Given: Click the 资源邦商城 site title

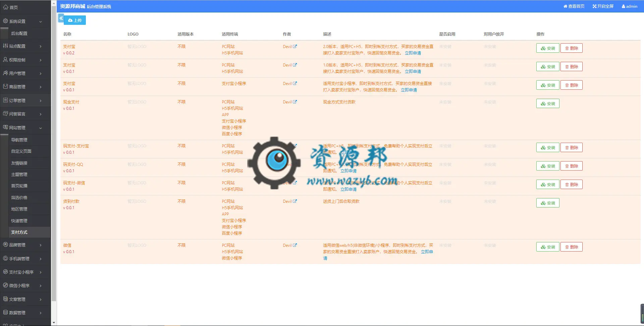Looking at the screenshot, I should tap(73, 6).
